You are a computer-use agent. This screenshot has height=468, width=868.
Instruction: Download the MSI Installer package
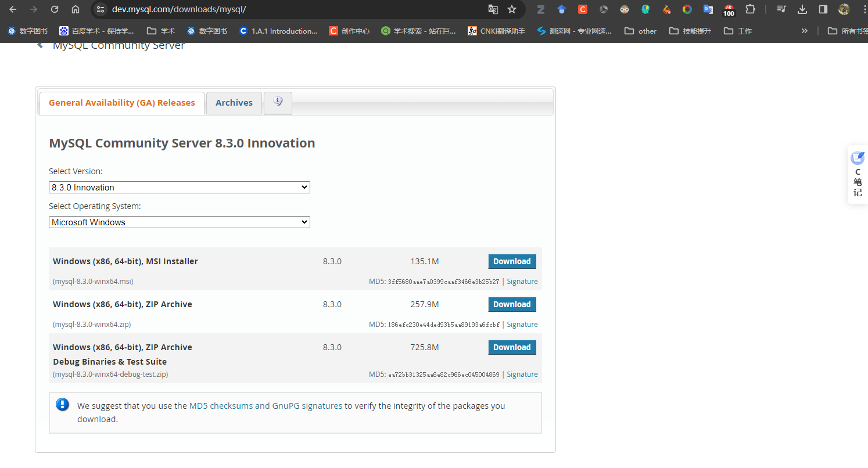(x=512, y=261)
